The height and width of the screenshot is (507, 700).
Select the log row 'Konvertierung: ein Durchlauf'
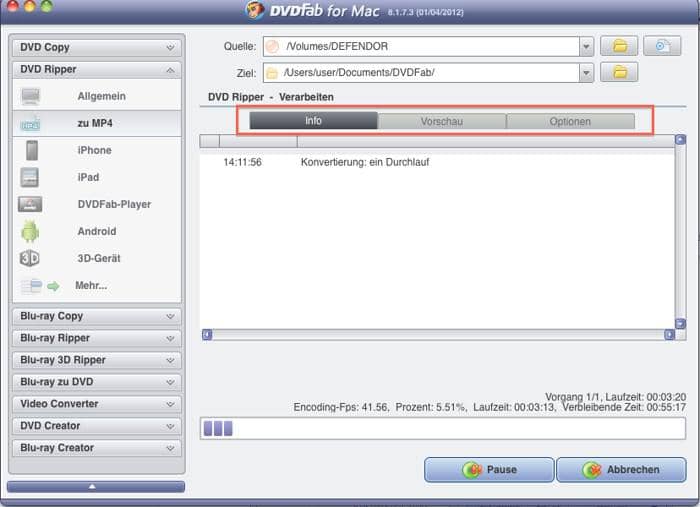point(438,162)
